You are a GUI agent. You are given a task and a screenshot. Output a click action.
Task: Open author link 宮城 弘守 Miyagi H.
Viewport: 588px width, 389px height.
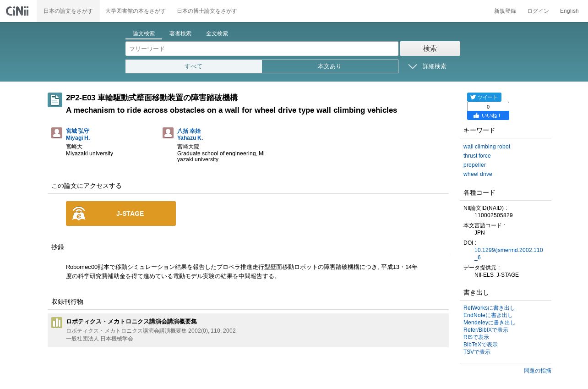(78, 134)
